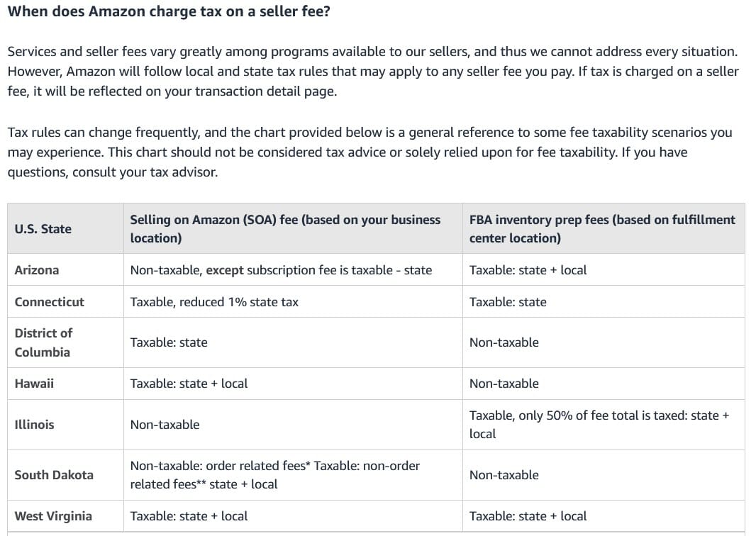The height and width of the screenshot is (536, 756).
Task: Click the heading about tax on seller fees
Action: click(x=168, y=11)
